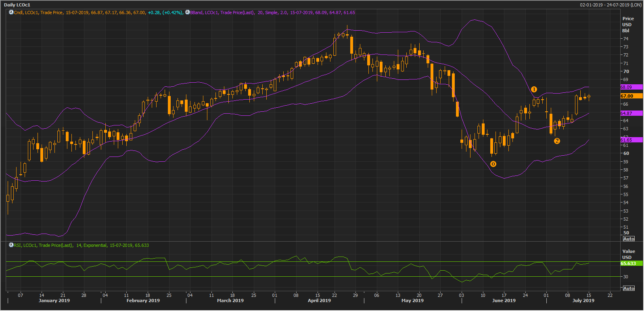
Task: Click Price USD Bbl axis label
Action: (628, 25)
